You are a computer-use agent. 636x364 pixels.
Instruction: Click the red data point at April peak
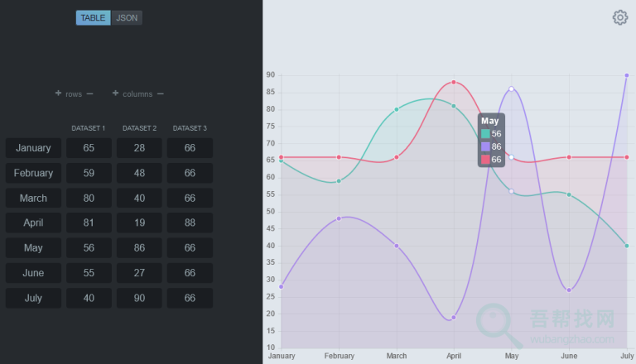click(x=454, y=82)
